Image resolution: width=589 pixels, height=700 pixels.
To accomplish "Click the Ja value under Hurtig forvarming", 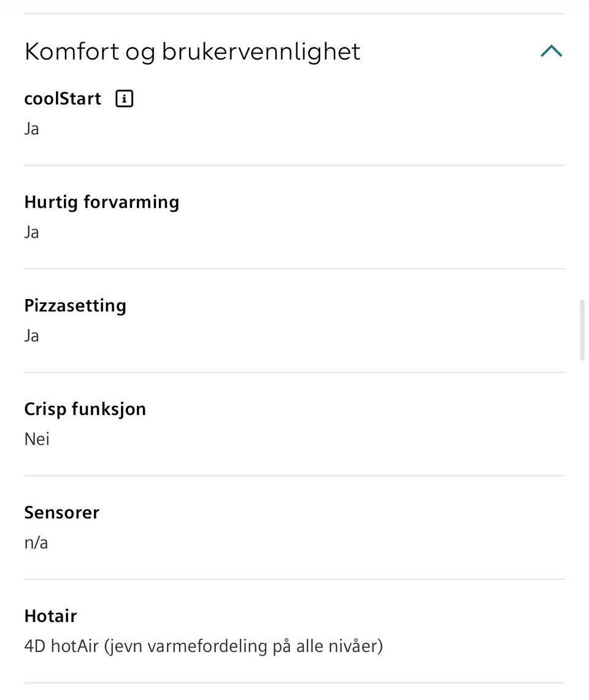I will [x=31, y=232].
